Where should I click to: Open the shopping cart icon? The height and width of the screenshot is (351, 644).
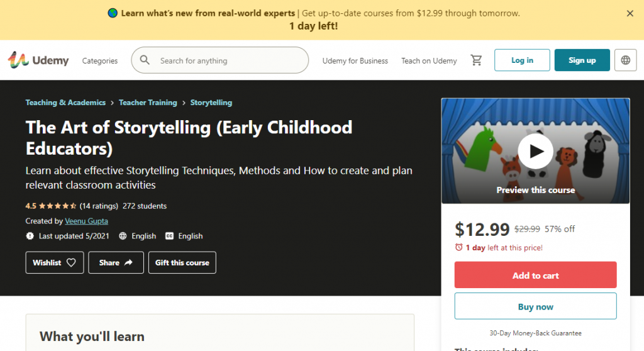click(x=477, y=60)
